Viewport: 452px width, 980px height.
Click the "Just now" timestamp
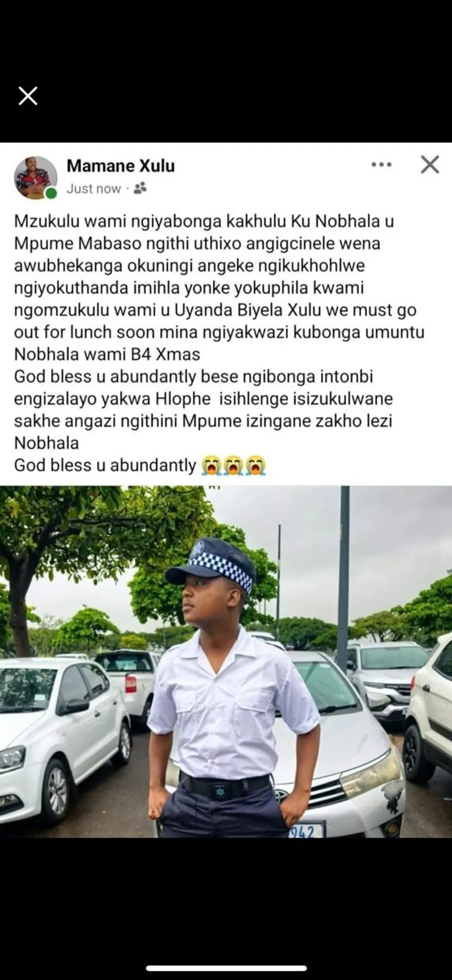pyautogui.click(x=94, y=189)
